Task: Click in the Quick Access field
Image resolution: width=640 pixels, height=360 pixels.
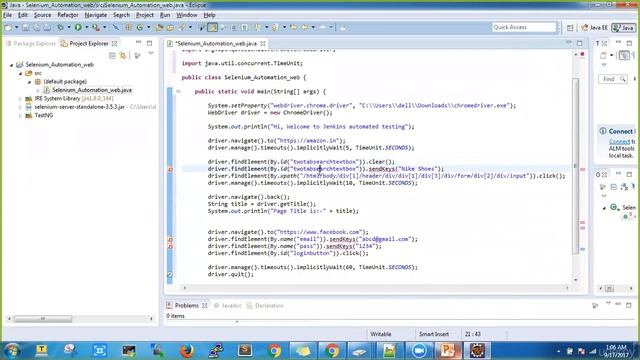Action: pyautogui.click(x=524, y=27)
